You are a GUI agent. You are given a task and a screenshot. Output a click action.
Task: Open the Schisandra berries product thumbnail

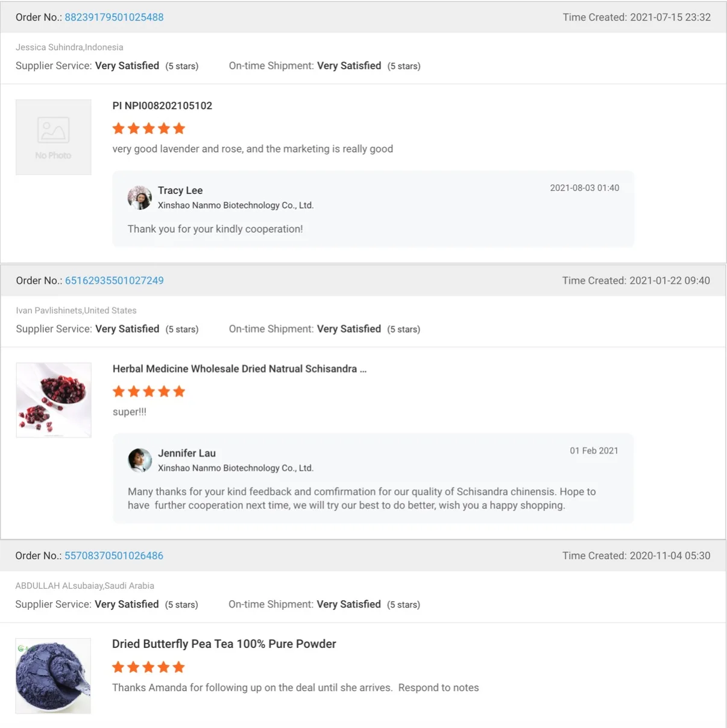click(x=54, y=400)
